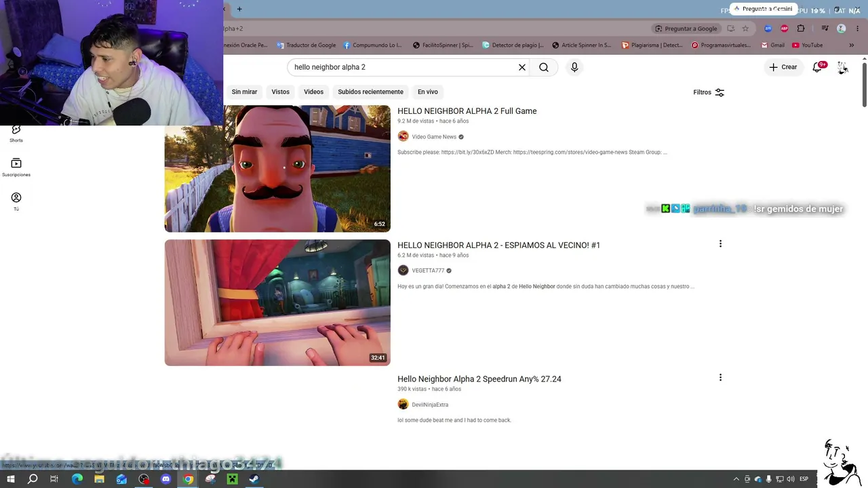Select the 'Sin mirar' filter chip
Viewport: 868px width, 488px height.
tap(244, 91)
